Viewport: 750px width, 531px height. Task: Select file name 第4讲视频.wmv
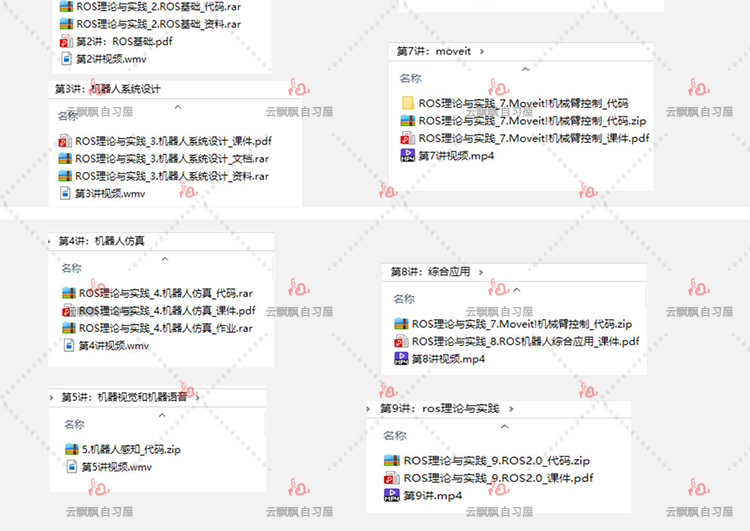click(x=114, y=346)
